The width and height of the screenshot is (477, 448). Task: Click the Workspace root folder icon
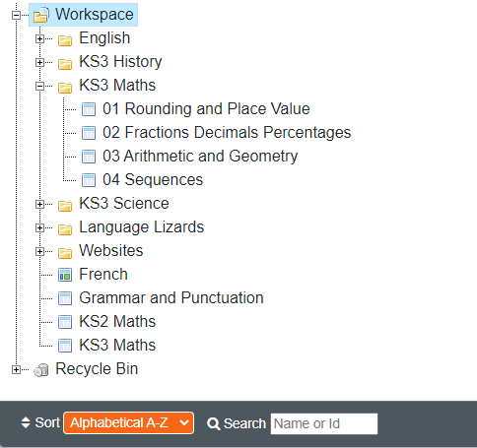tap(41, 15)
